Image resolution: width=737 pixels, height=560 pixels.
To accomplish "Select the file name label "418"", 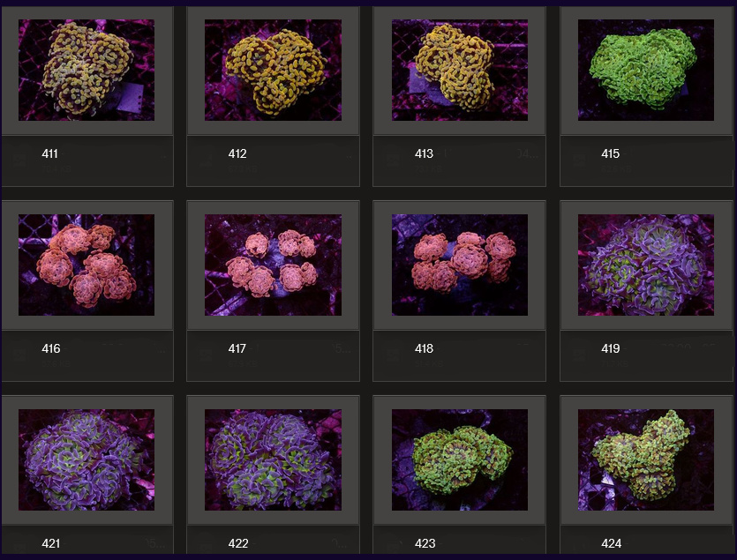I will (x=424, y=348).
